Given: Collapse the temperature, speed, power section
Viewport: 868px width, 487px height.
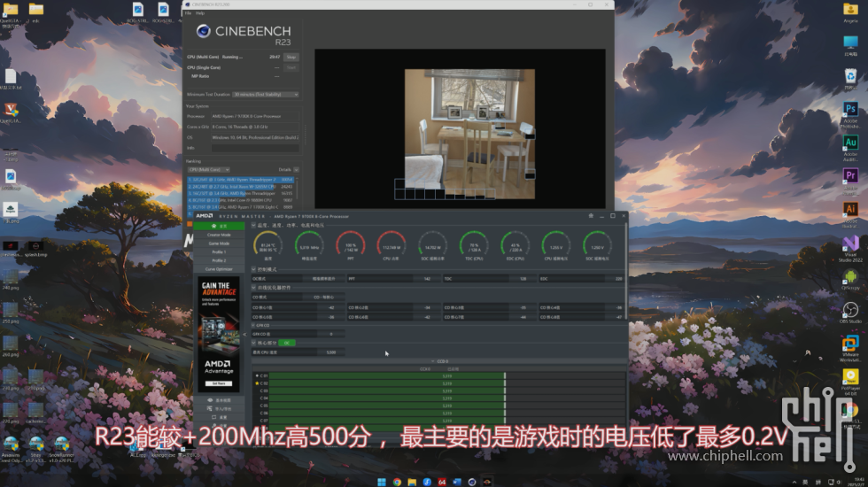Looking at the screenshot, I should (254, 225).
